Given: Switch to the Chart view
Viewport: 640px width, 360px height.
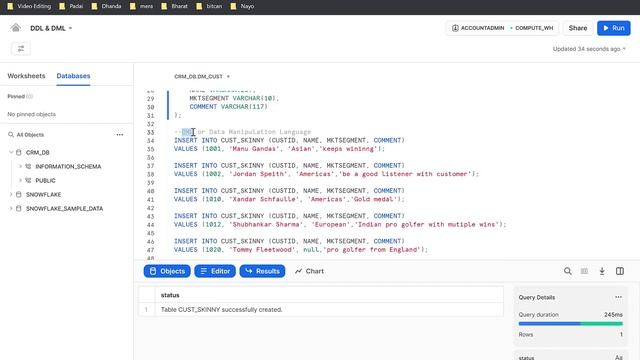Looking at the screenshot, I should click(309, 271).
